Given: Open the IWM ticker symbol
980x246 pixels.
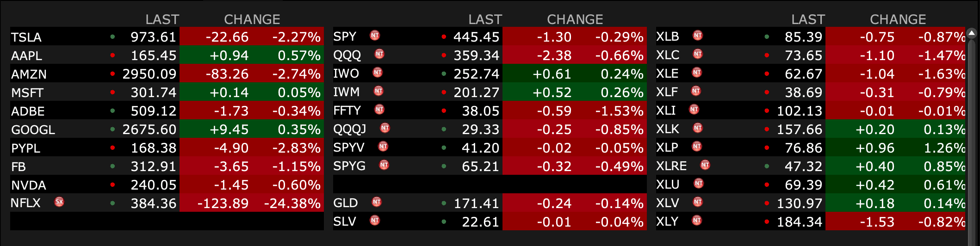Looking at the screenshot, I should (346, 92).
